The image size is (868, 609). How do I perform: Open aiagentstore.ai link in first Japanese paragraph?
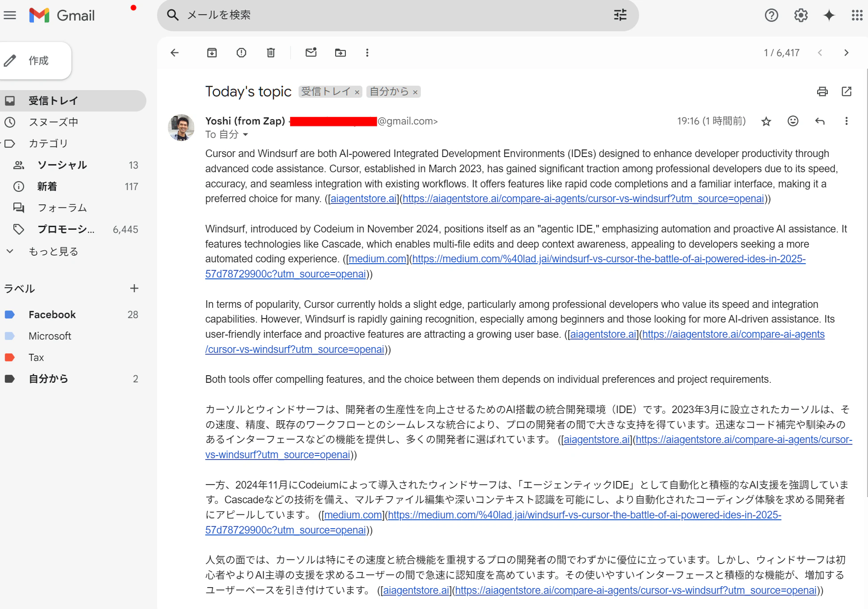597,439
